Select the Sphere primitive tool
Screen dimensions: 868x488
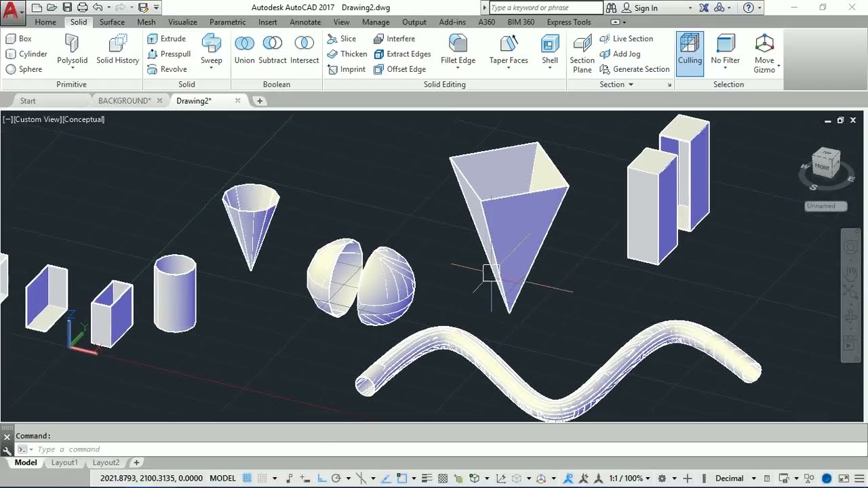point(24,69)
